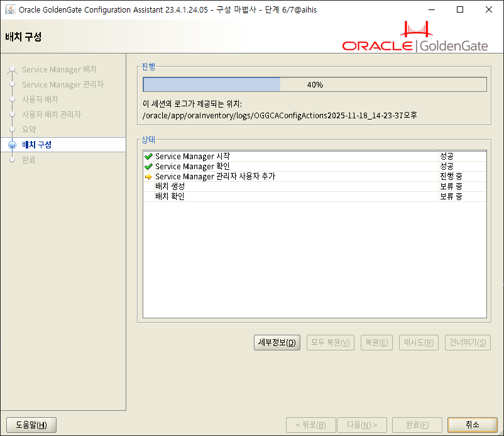Click the 배치 구성 page heading
The image size is (504, 436).
point(23,36)
